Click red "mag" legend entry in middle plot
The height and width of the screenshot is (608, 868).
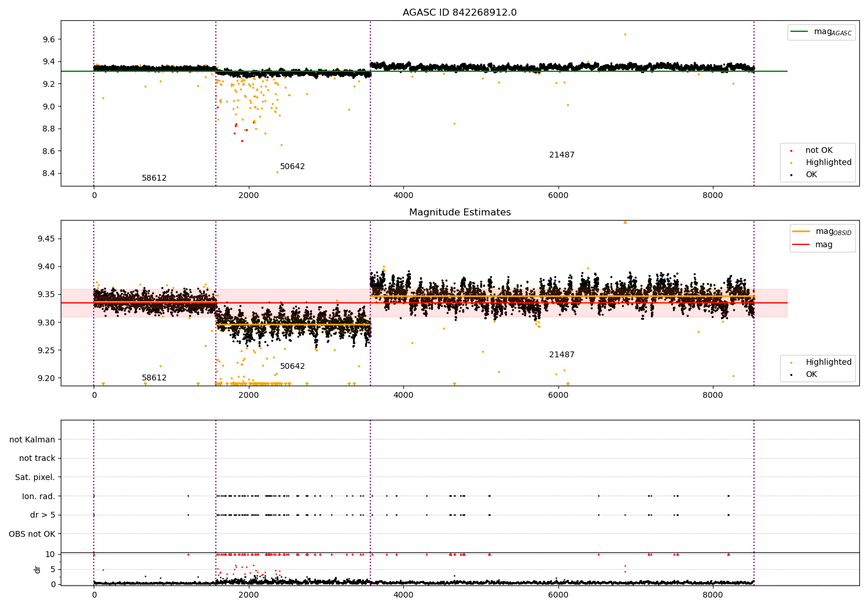824,245
